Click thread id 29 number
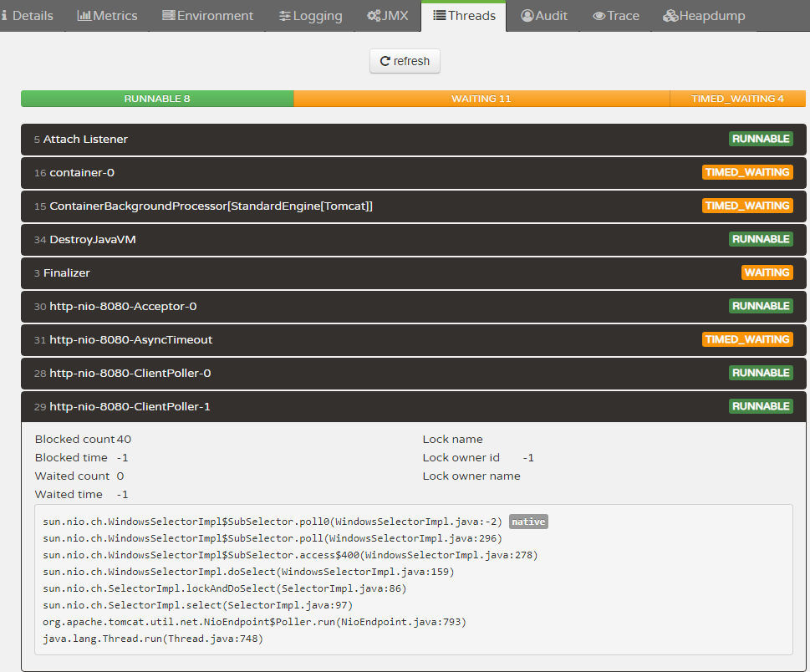 coord(40,407)
